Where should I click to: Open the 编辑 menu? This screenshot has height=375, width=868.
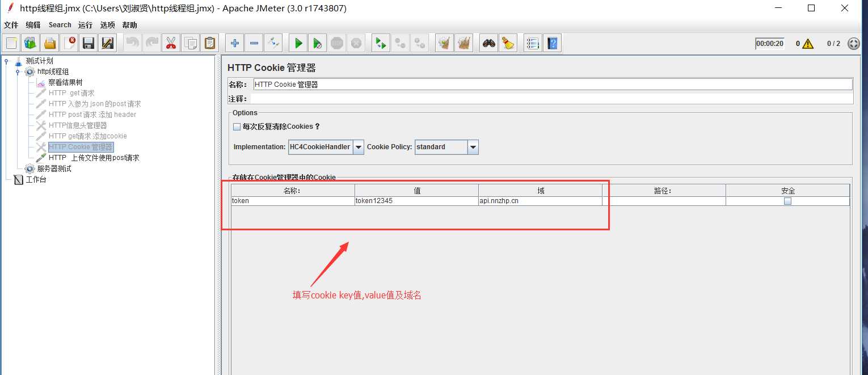[x=33, y=25]
